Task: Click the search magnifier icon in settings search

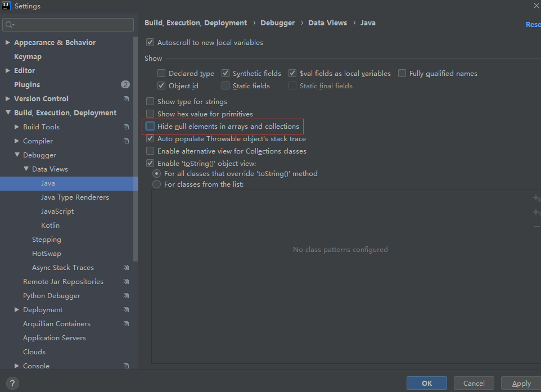Action: click(x=10, y=25)
